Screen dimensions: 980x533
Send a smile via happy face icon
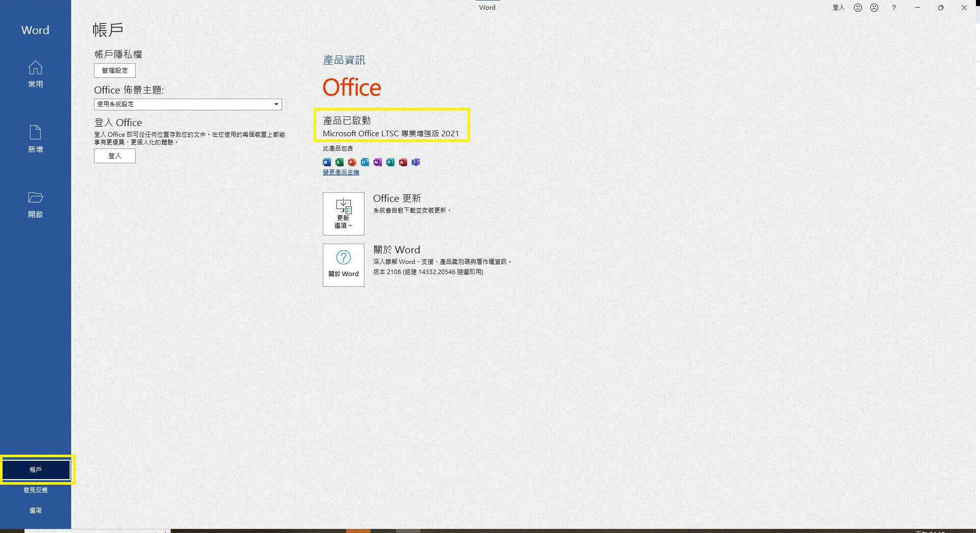tap(858, 8)
